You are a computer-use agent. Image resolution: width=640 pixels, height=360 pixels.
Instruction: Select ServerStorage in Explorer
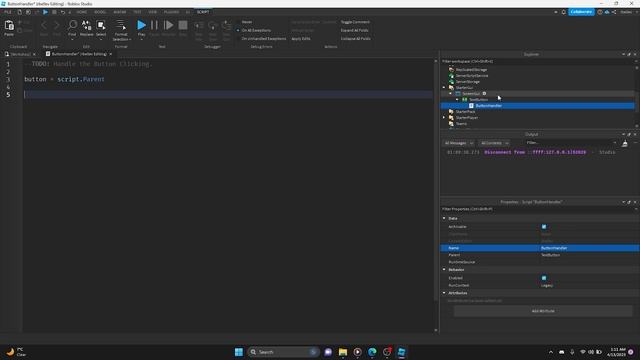pyautogui.click(x=467, y=82)
